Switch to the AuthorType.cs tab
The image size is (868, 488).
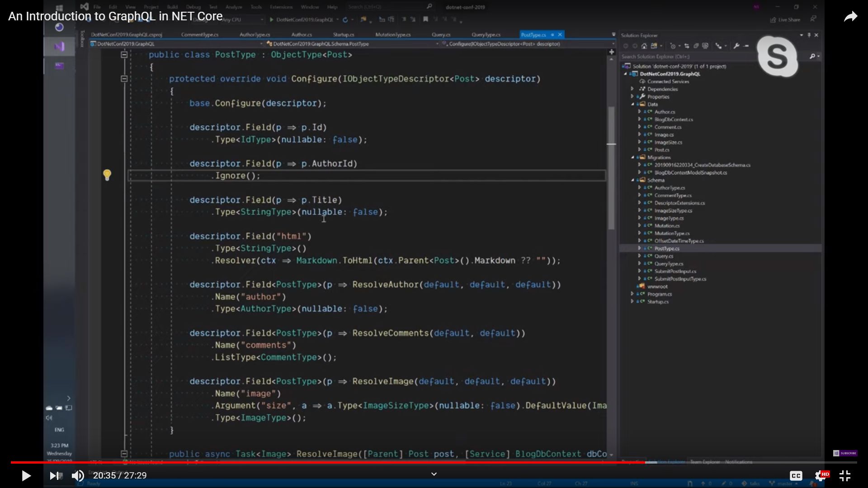[255, 35]
